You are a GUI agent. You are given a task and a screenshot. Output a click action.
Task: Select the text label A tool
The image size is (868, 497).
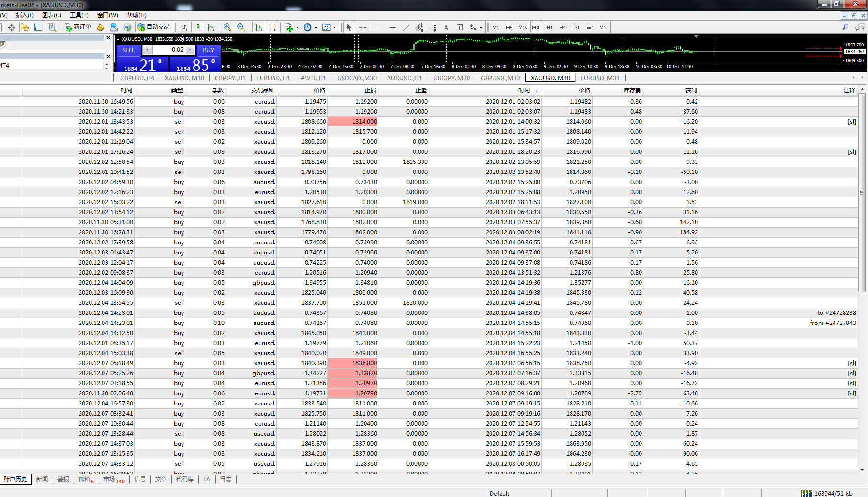coord(446,27)
